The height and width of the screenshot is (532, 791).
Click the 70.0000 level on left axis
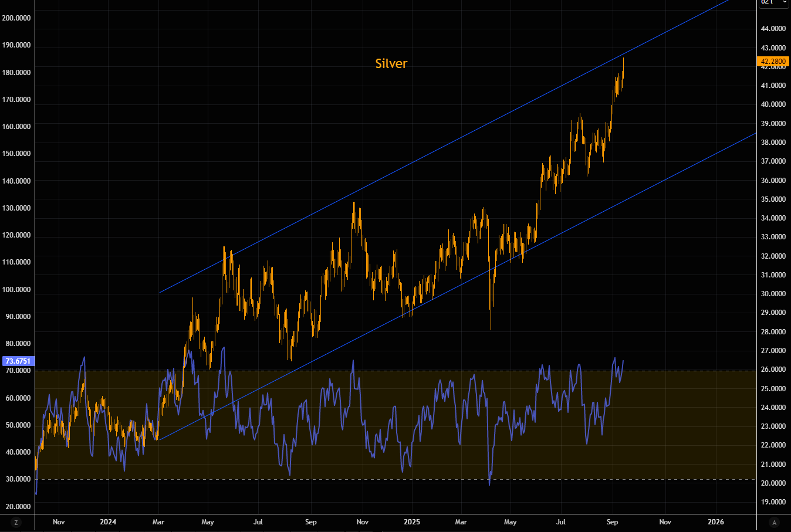point(18,370)
